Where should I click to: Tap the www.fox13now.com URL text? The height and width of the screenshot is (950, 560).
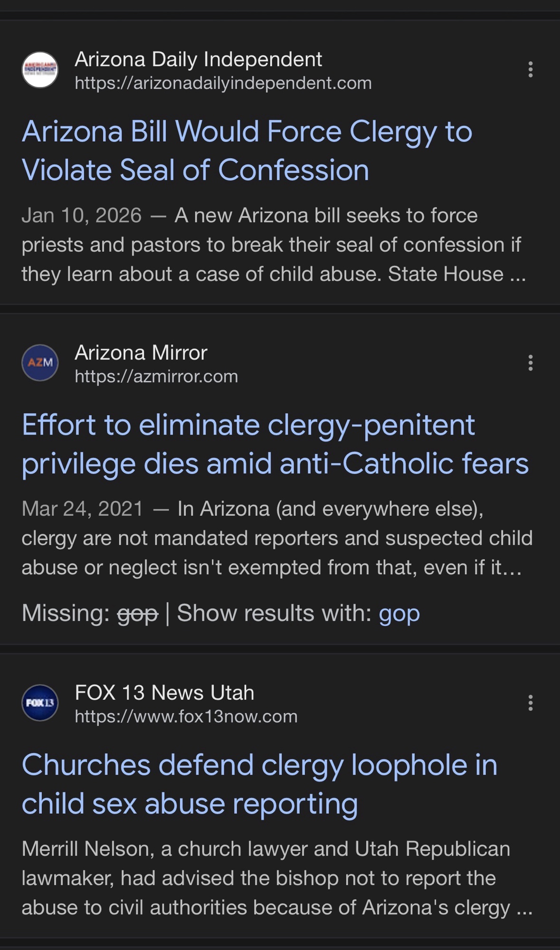[186, 716]
